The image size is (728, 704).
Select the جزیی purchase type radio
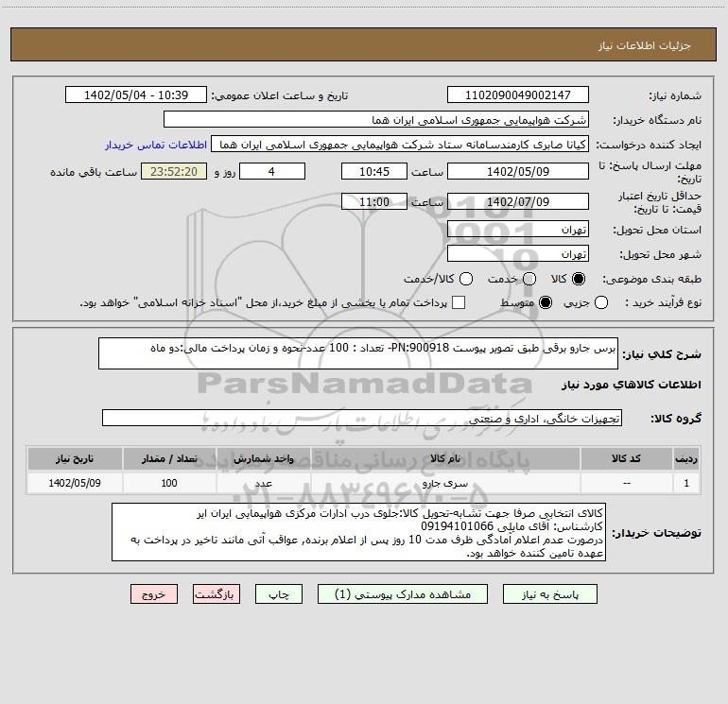[x=601, y=302]
